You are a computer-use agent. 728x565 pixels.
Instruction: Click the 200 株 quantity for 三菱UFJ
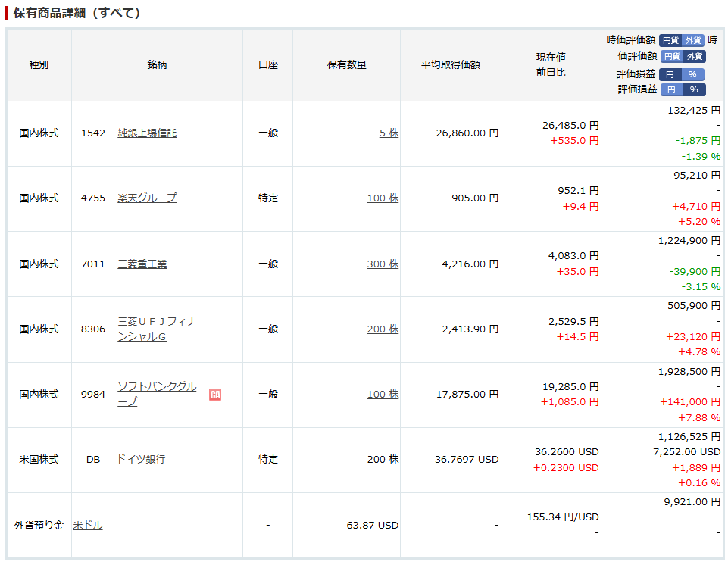coord(383,329)
